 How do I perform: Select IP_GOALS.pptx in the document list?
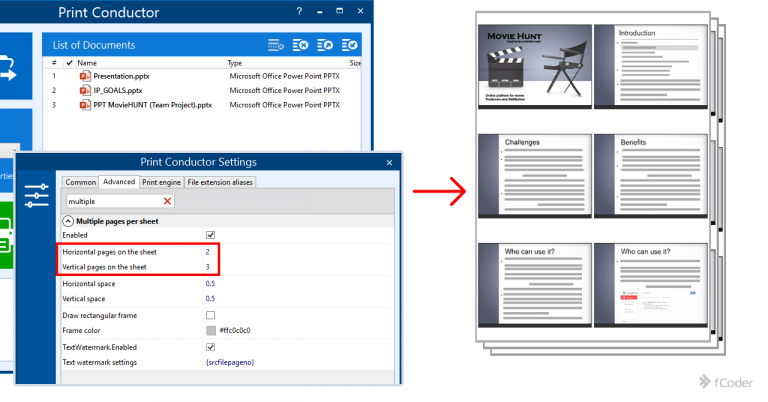118,90
